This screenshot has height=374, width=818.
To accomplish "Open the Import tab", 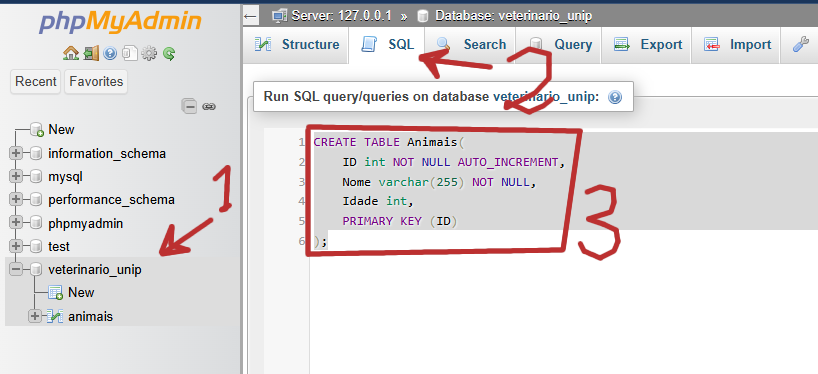I will tap(736, 45).
